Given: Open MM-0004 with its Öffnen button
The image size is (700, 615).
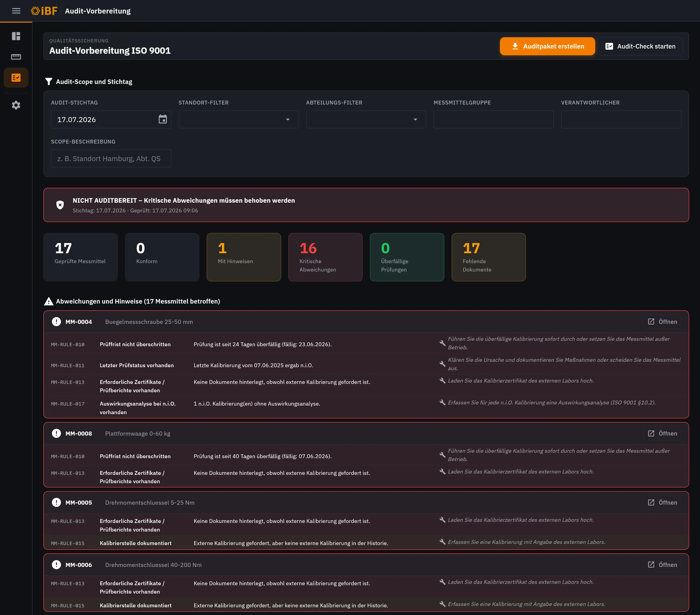Looking at the screenshot, I should [662, 322].
